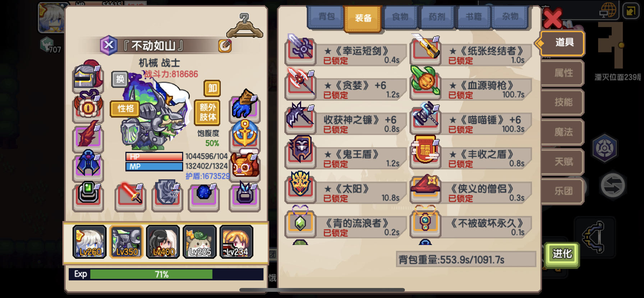Select the red sword equipment slot

point(130,196)
